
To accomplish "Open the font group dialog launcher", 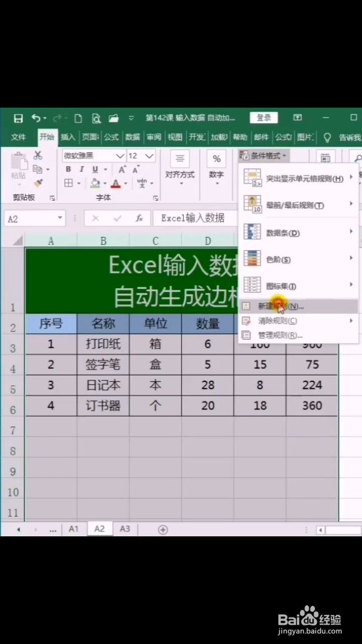I will [x=155, y=198].
